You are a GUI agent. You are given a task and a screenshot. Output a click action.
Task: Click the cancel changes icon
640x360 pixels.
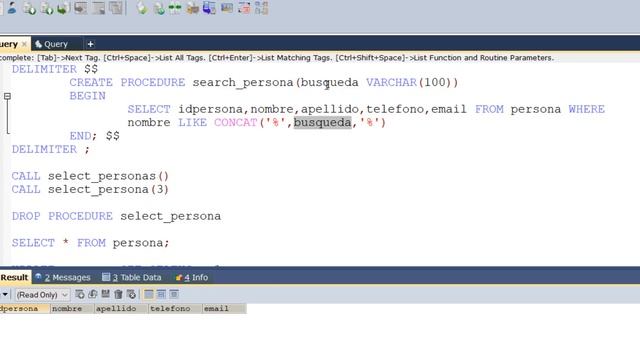click(131, 294)
